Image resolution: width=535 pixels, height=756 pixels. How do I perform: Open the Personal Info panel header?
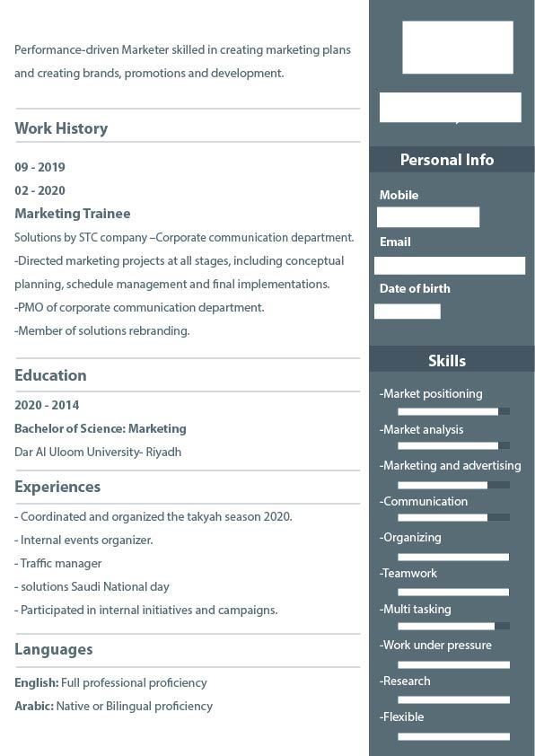[x=452, y=160]
